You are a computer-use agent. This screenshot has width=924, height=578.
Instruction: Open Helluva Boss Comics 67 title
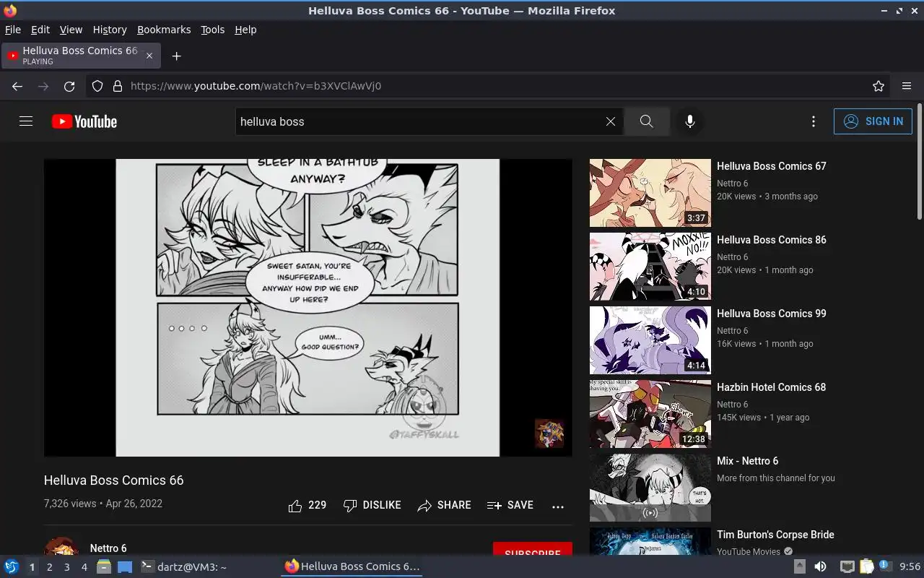pyautogui.click(x=771, y=166)
